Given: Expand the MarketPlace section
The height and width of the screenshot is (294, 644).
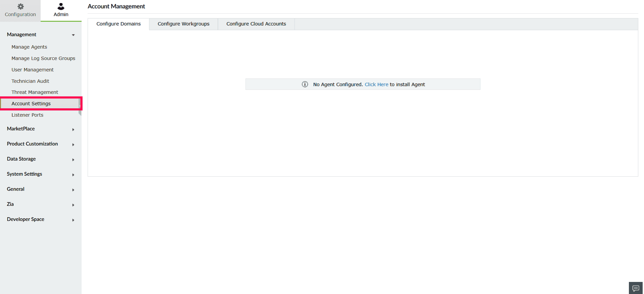Looking at the screenshot, I should [41, 129].
